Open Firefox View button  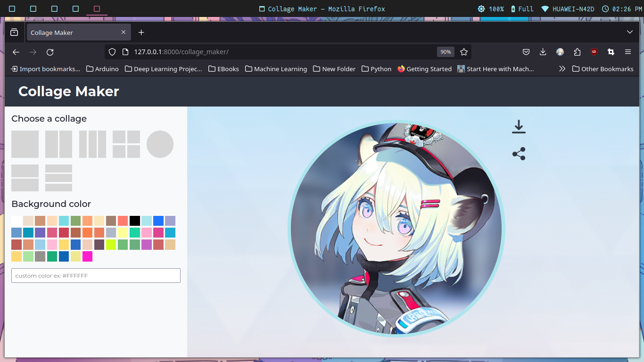click(14, 33)
